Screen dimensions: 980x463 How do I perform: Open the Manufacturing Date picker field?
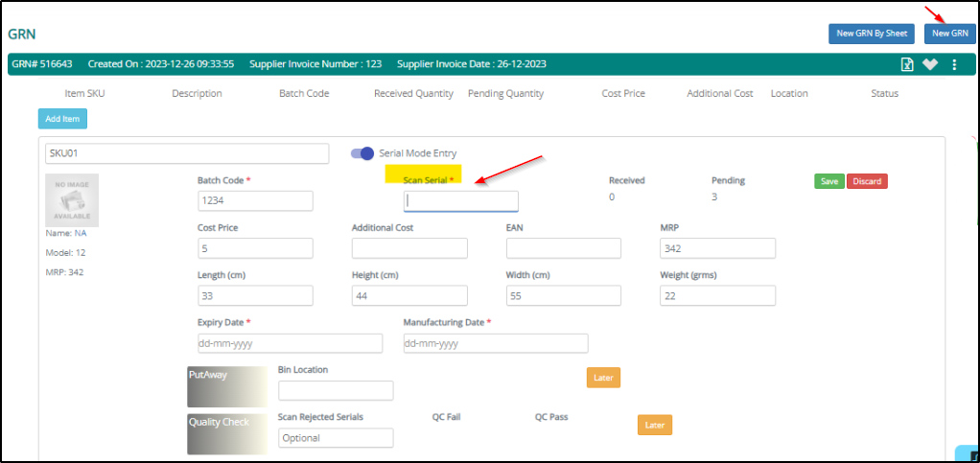point(495,343)
